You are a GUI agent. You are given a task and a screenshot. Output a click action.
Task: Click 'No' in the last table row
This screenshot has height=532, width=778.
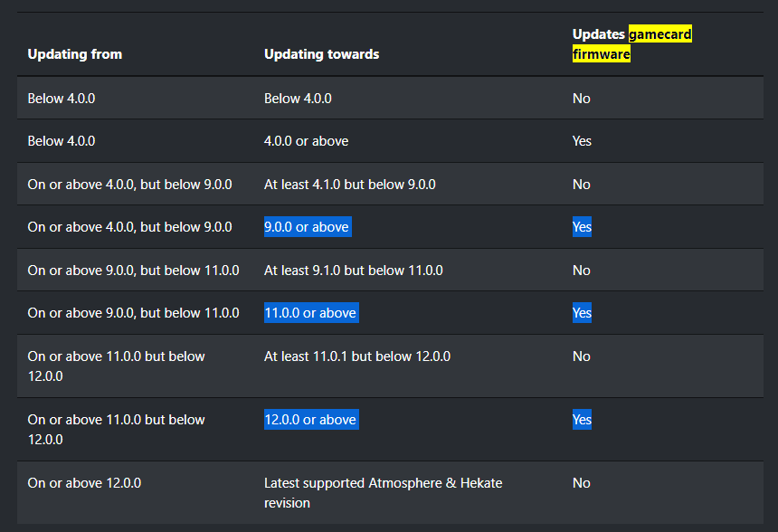click(x=582, y=483)
